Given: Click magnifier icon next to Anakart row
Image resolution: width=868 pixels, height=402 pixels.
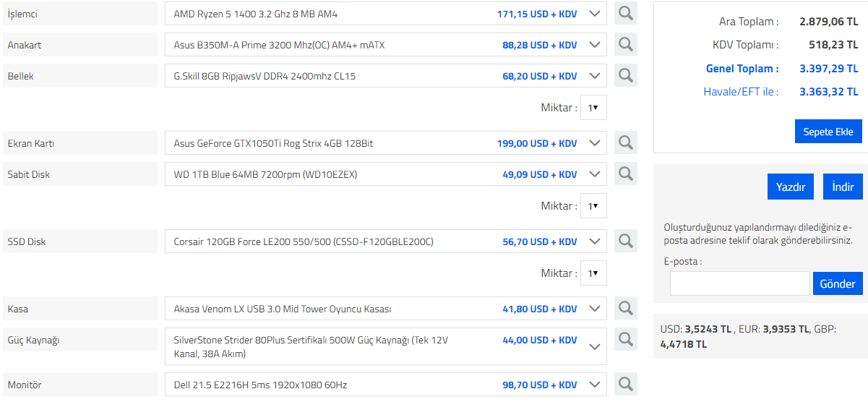Looking at the screenshot, I should coord(626,45).
